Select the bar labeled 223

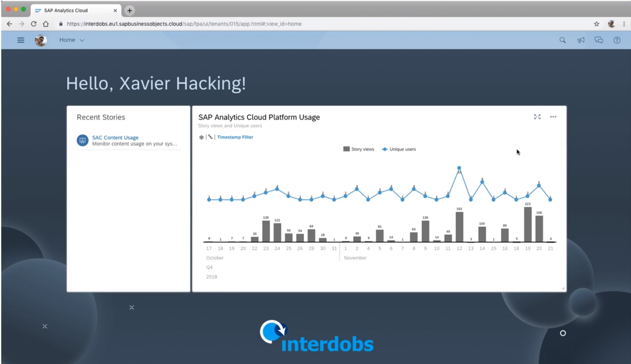pos(528,224)
